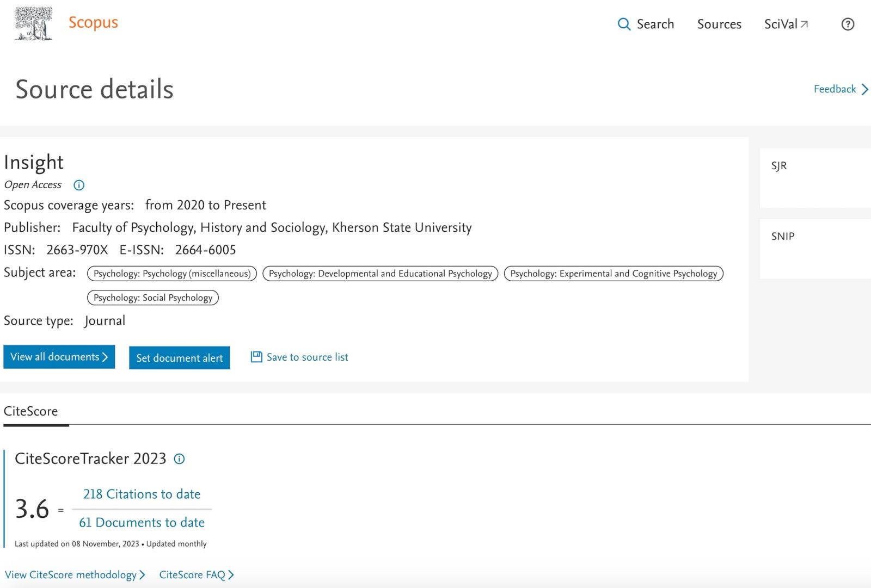Click Save to source list link

point(308,357)
